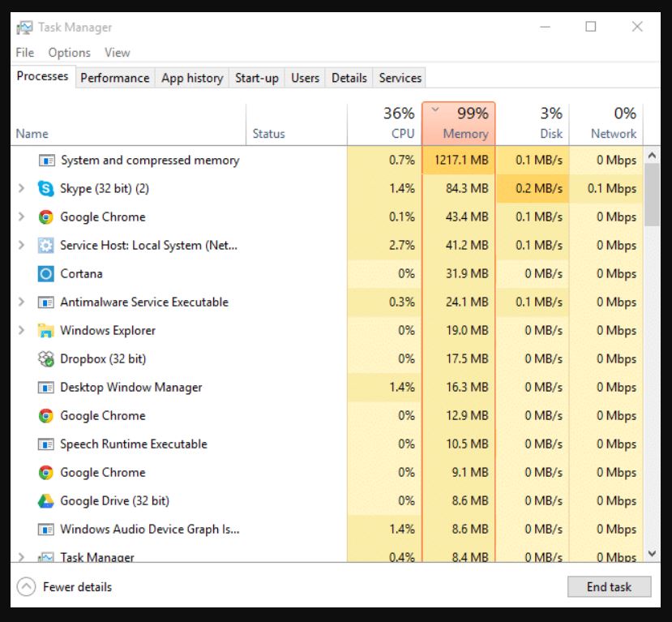Click the Antimalware Service Executable icon

[46, 302]
